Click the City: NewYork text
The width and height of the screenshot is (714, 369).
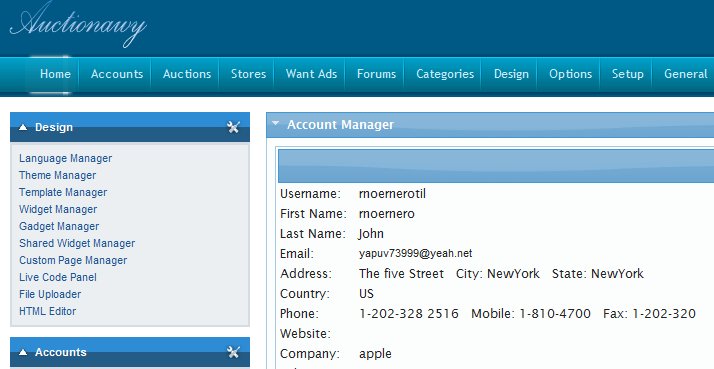coord(498,274)
